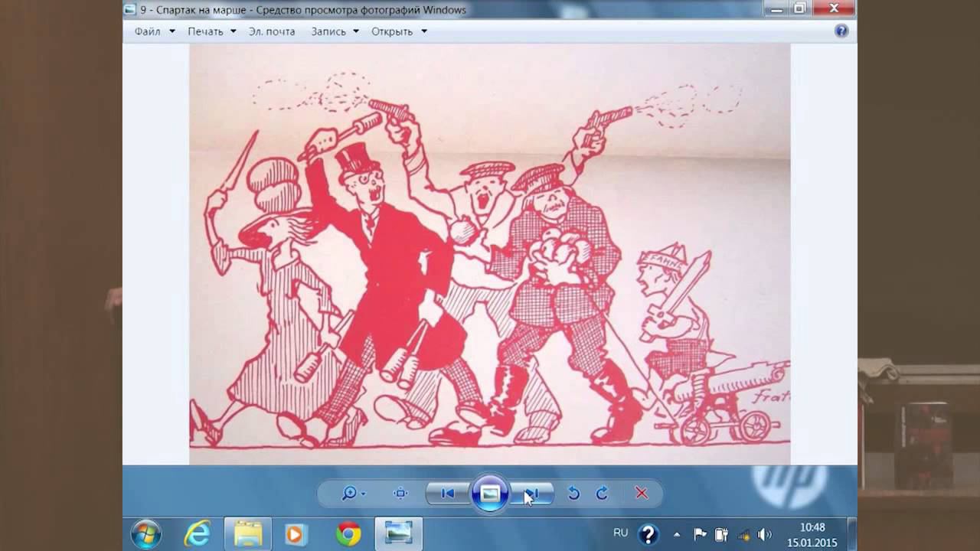Minimize the Photo Viewer window

click(x=777, y=8)
